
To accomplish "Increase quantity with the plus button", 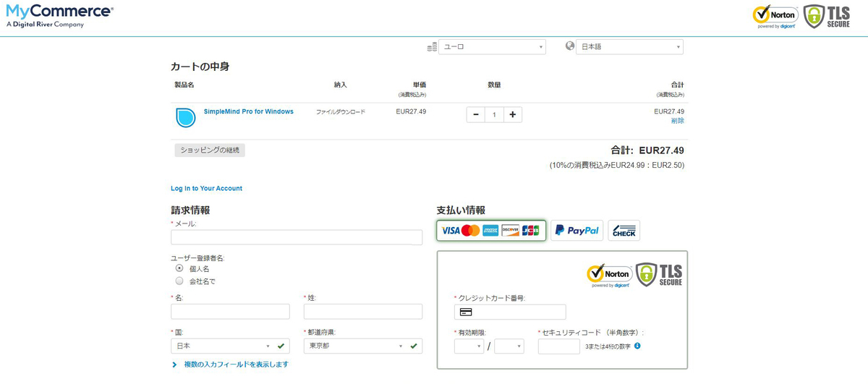I will 512,114.
